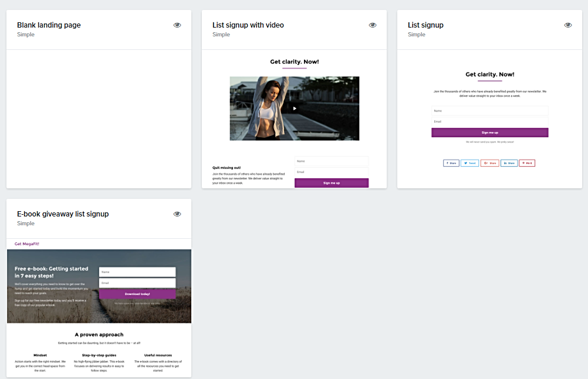Viewport: 588px width, 379px height.
Task: Click Name field in List signup preview
Action: [x=490, y=111]
